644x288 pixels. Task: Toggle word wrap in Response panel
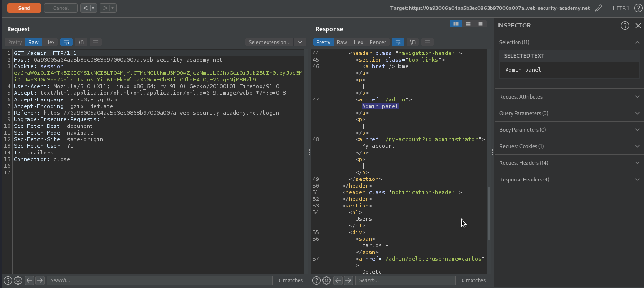pyautogui.click(x=398, y=42)
